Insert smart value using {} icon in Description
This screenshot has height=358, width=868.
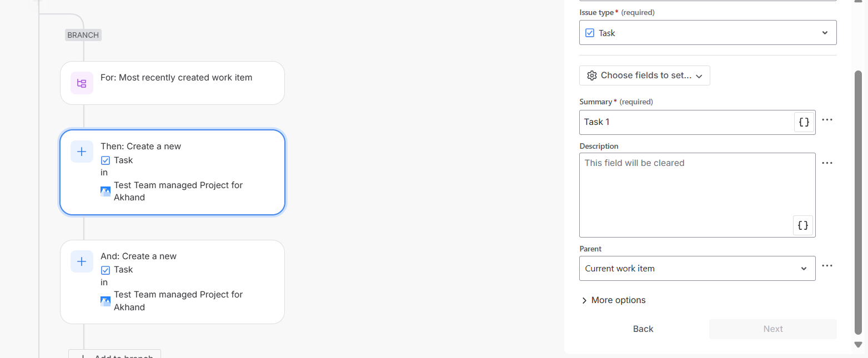pyautogui.click(x=802, y=225)
